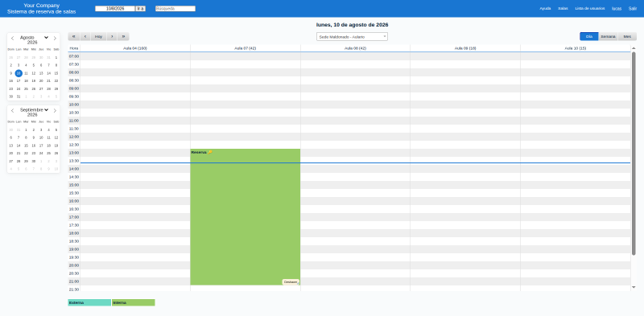Click the key icon on the Reserva booking
Image resolution: width=644 pixels, height=316 pixels.
click(x=210, y=152)
